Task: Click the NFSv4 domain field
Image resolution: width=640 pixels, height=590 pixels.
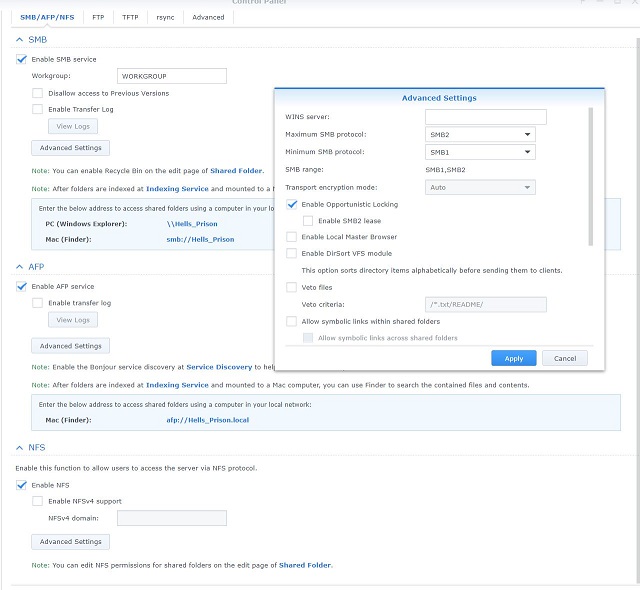Action: coord(172,518)
